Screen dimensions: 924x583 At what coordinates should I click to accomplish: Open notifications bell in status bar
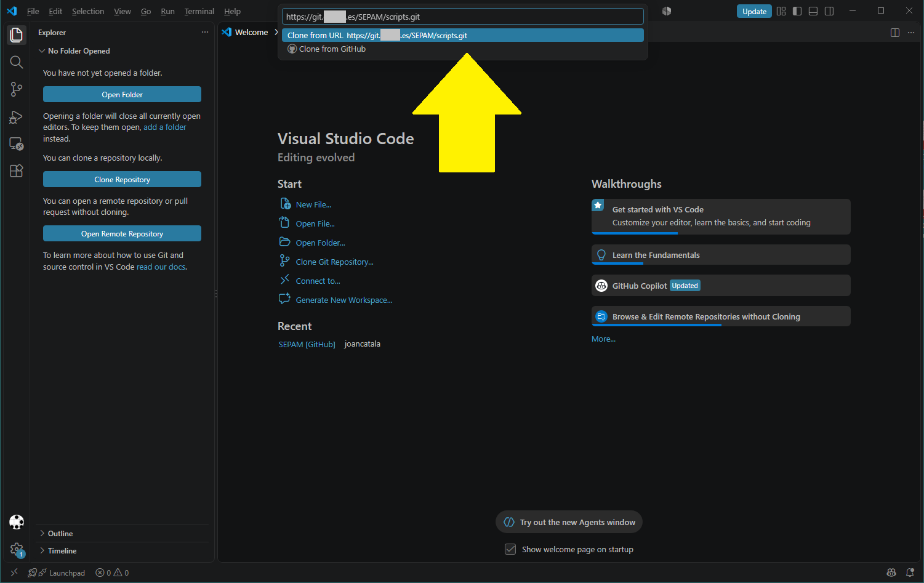coord(910,573)
